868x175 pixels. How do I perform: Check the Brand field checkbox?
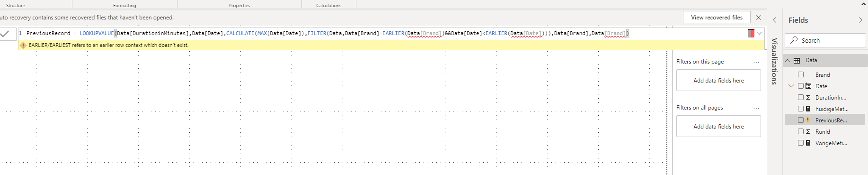click(801, 74)
